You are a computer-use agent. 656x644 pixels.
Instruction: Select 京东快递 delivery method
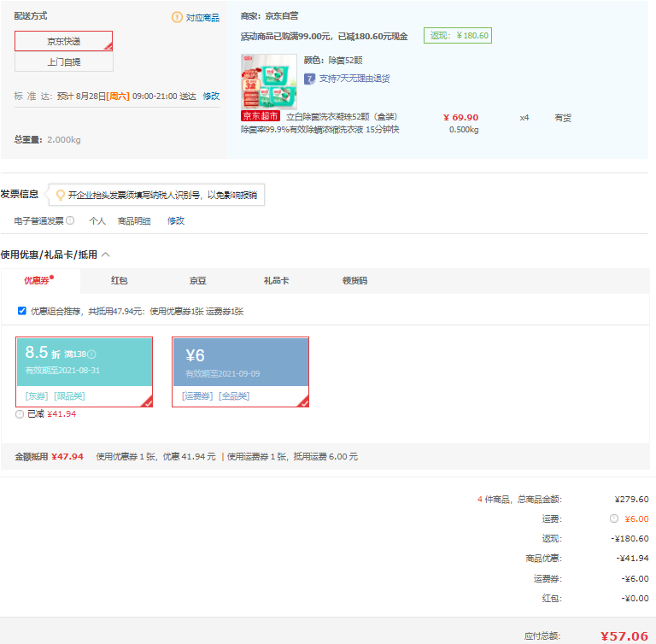63,41
